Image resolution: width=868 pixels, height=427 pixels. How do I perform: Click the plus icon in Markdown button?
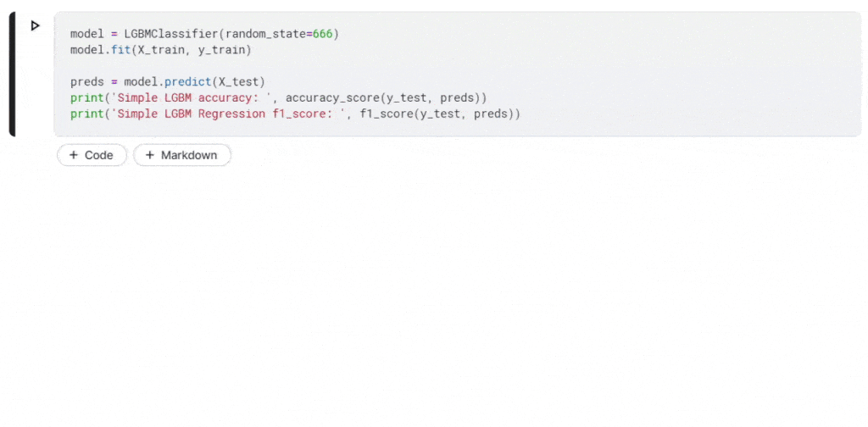point(149,155)
